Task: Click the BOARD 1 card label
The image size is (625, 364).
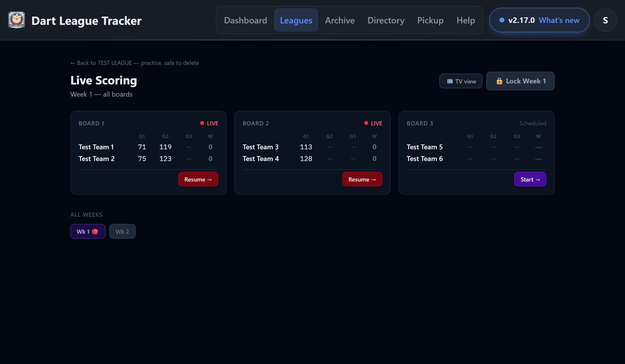Action: 91,123
